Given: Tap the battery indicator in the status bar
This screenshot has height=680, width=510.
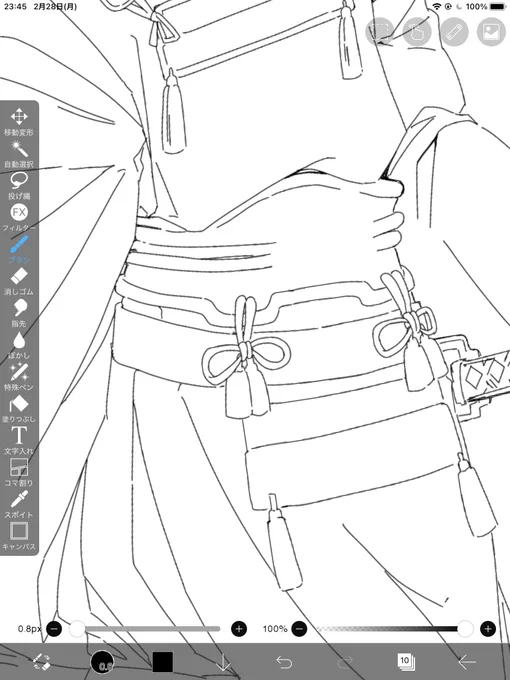Looking at the screenshot, I should [497, 7].
